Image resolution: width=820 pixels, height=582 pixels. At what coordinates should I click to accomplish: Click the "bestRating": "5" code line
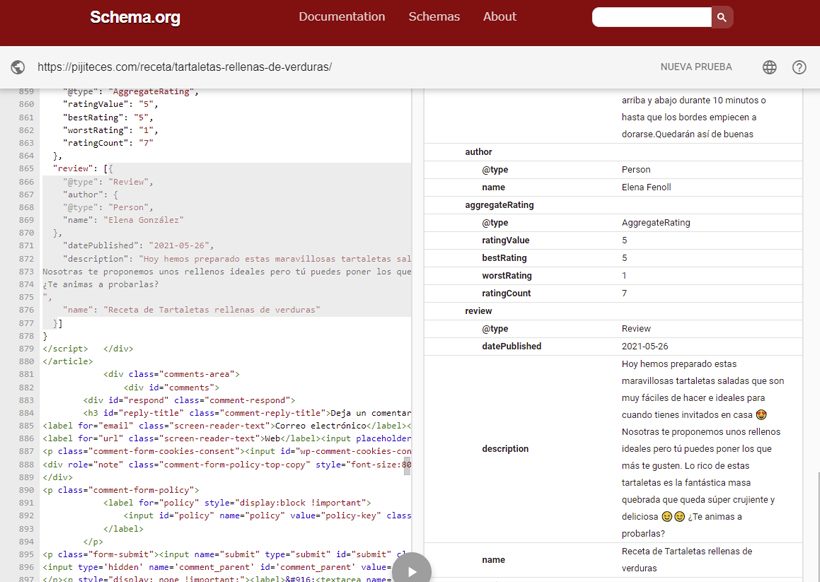tap(108, 117)
